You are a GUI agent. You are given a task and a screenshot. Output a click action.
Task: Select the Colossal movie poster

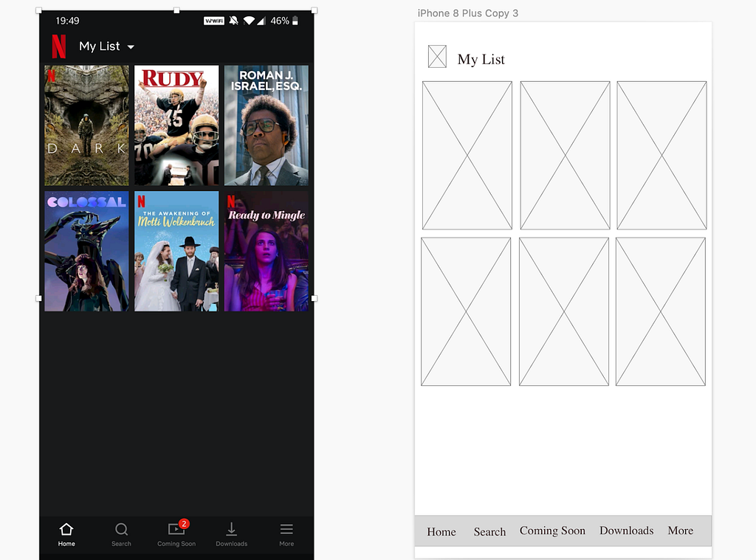pyautogui.click(x=87, y=251)
